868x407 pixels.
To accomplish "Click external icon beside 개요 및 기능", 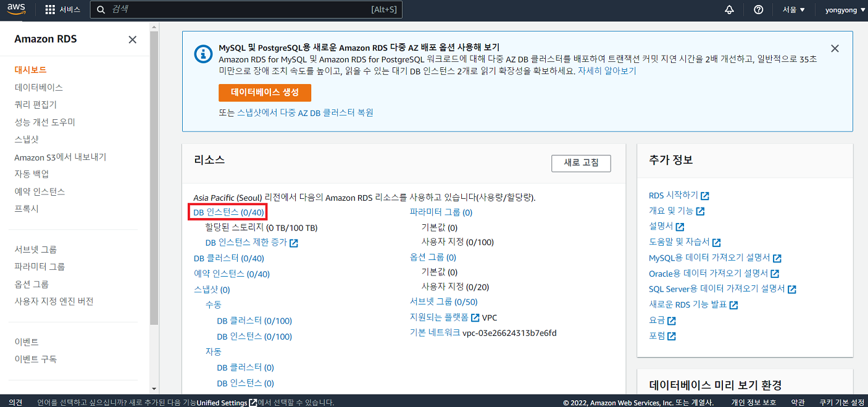I will tap(700, 211).
